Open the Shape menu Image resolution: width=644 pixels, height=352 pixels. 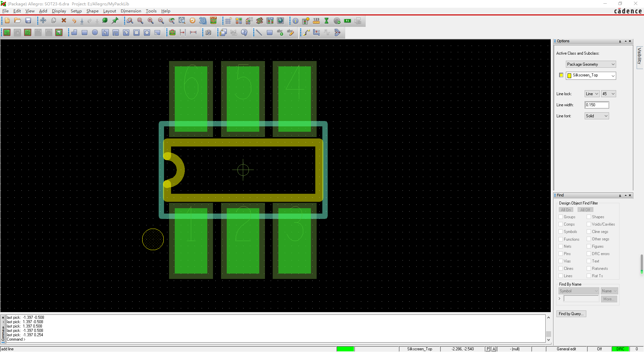click(92, 11)
